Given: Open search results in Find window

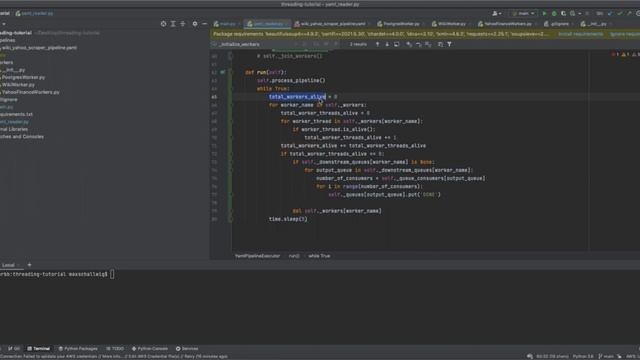Looking at the screenshot, I should (x=397, y=44).
